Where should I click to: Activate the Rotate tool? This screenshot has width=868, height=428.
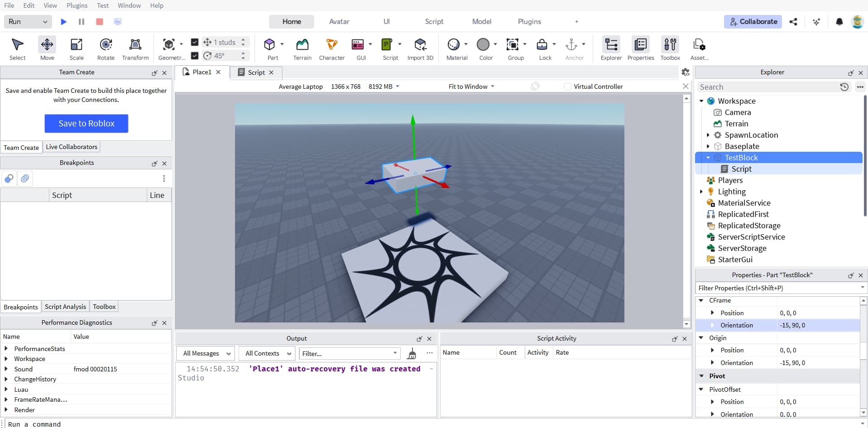106,48
